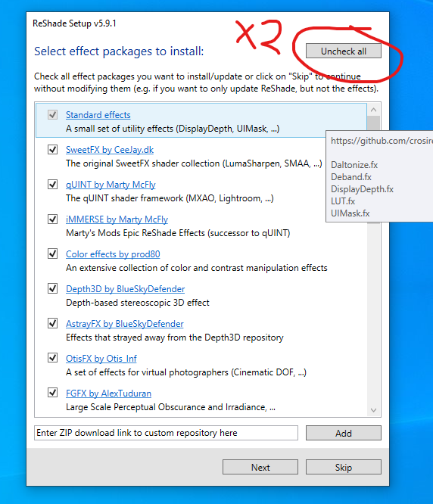Open the Standard effects link
433x504 pixels.
click(98, 115)
